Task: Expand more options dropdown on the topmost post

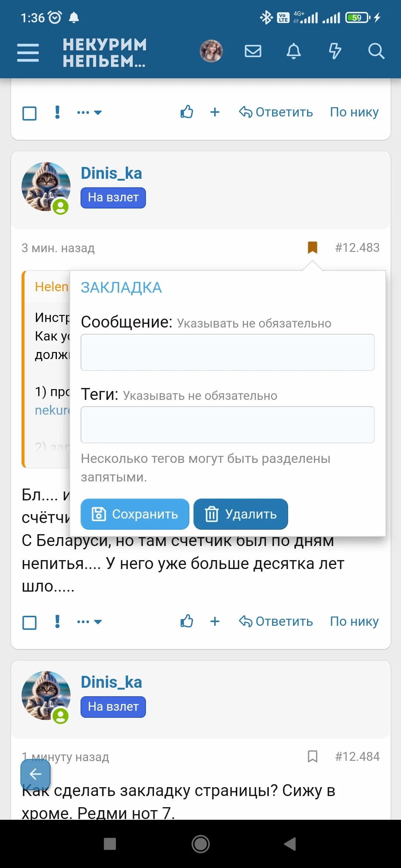Action: [x=89, y=112]
